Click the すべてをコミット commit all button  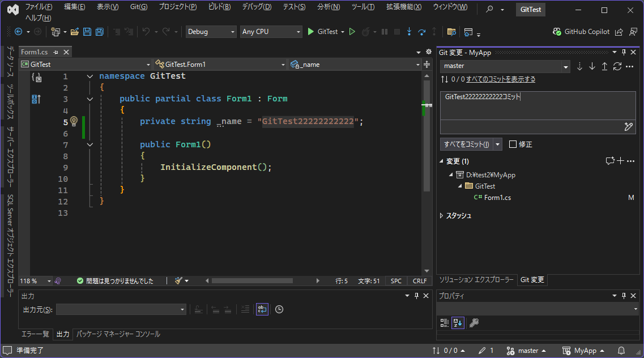(x=467, y=144)
